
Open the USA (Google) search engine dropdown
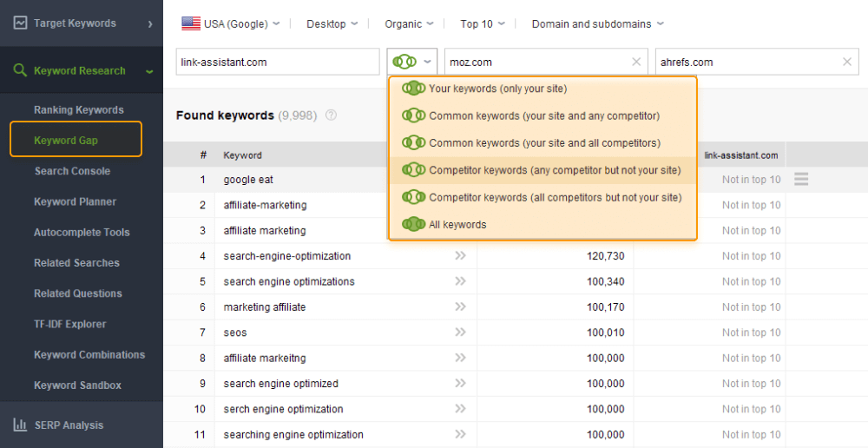(x=231, y=23)
